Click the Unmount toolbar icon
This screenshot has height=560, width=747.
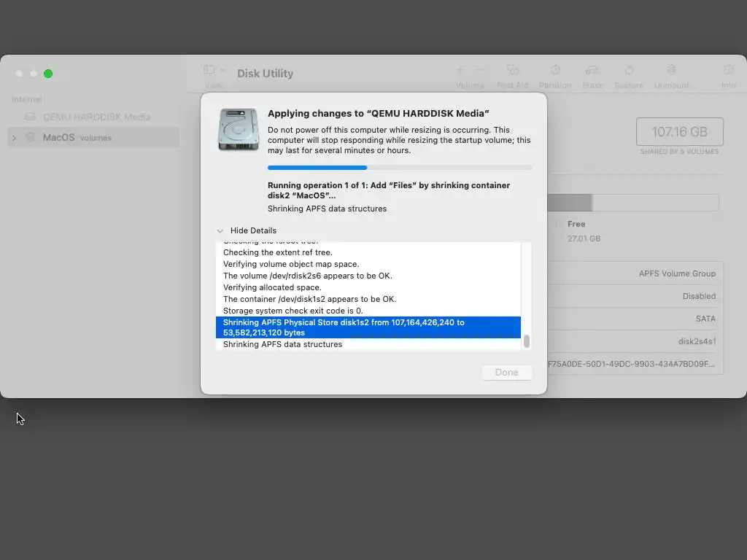click(x=671, y=70)
